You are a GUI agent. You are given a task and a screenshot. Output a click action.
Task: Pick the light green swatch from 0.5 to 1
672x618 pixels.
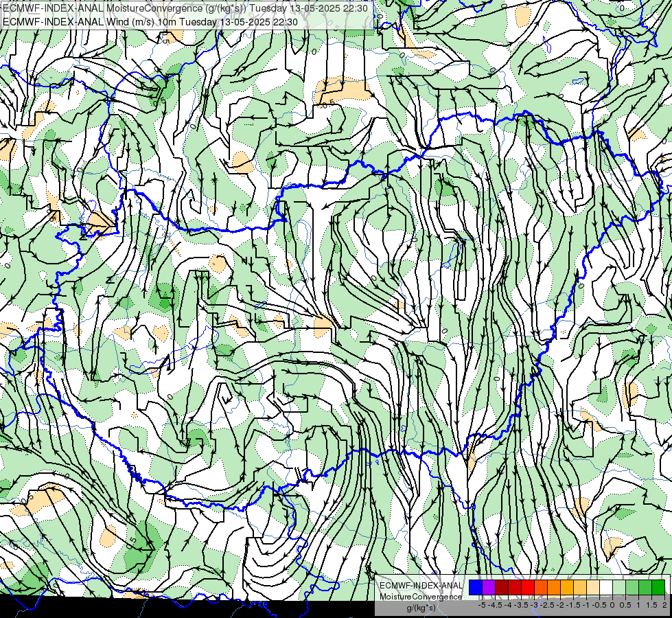point(632,588)
